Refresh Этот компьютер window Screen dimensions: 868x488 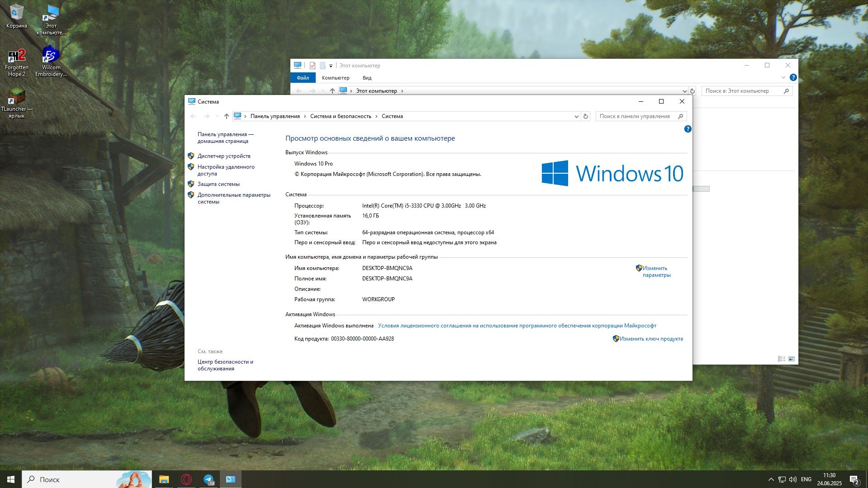click(x=693, y=91)
